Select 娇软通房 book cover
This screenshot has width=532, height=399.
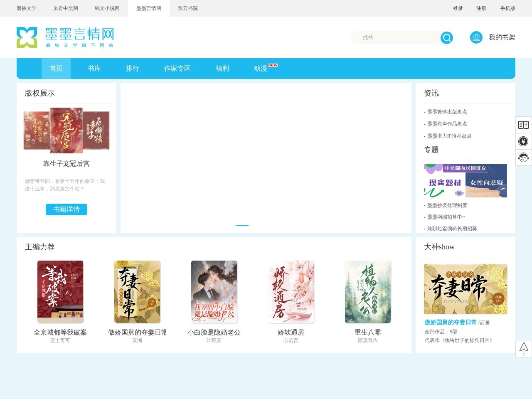tap(291, 292)
